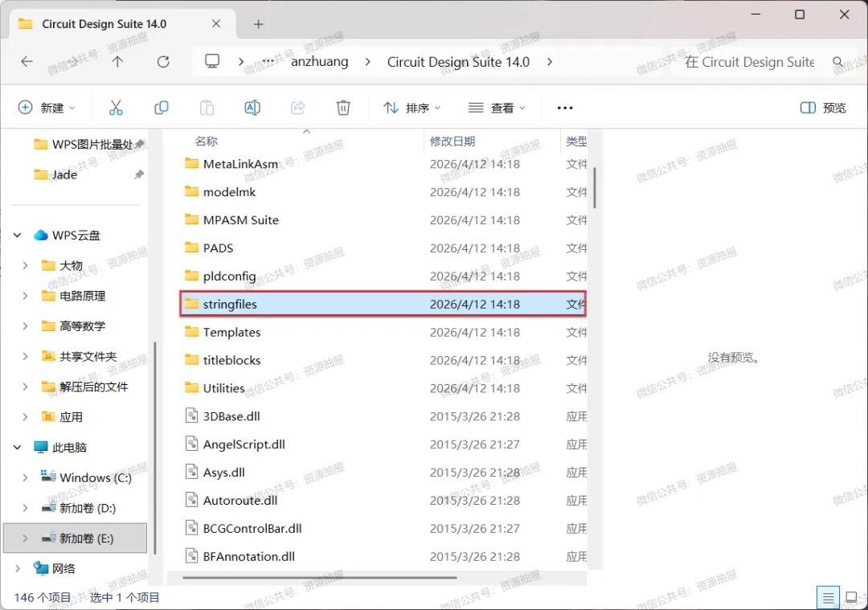Open the 查看 view dropdown
Viewport: 868px width, 610px height.
pos(497,108)
